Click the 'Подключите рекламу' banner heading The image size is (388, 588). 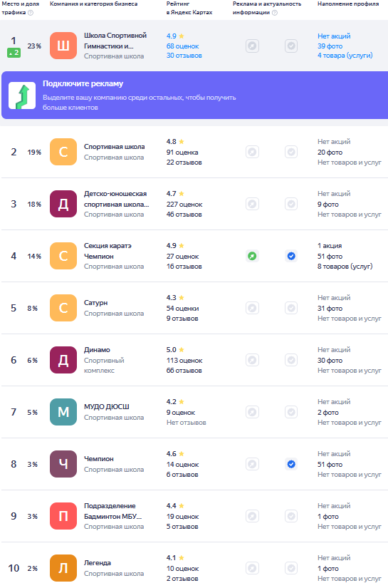[x=83, y=83]
